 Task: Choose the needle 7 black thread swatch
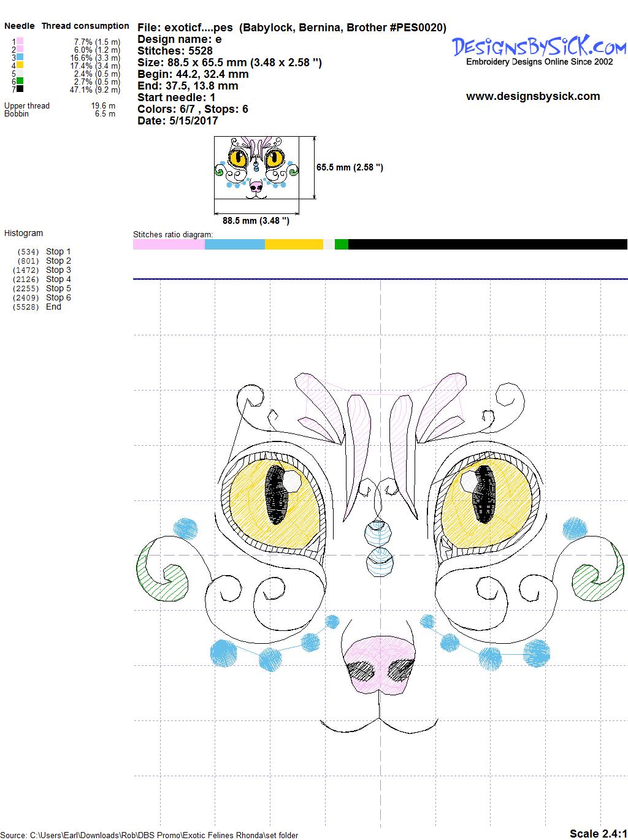20,89
